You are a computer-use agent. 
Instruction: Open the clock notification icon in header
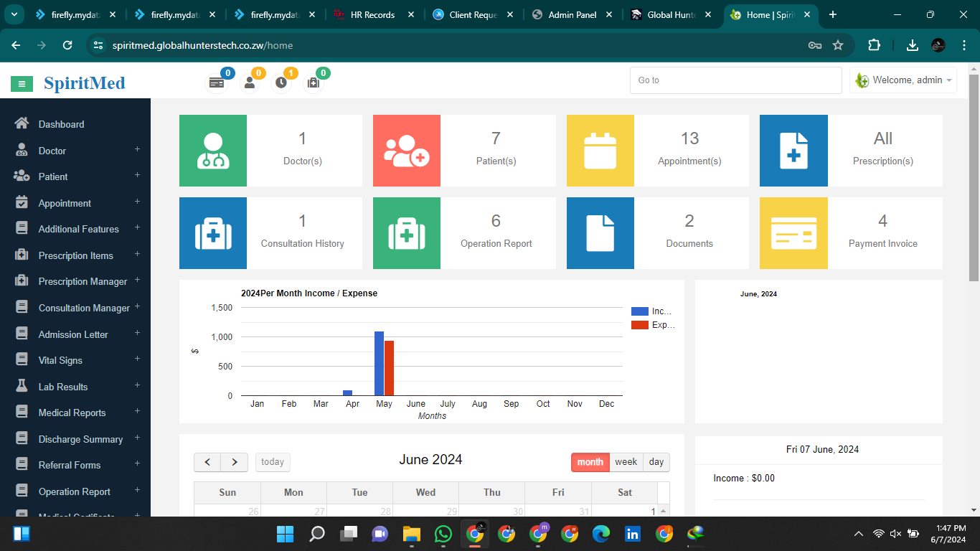click(281, 83)
